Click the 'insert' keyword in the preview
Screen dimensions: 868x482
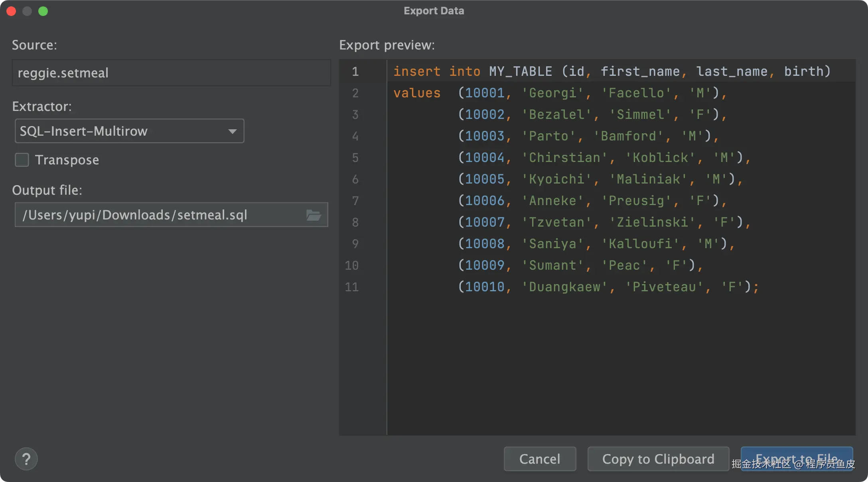417,71
